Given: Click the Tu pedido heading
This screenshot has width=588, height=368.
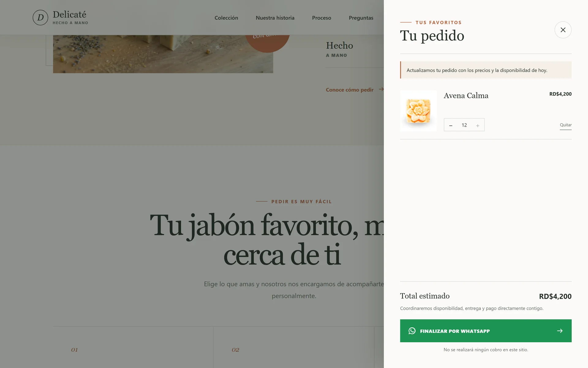Looking at the screenshot, I should pos(432,36).
